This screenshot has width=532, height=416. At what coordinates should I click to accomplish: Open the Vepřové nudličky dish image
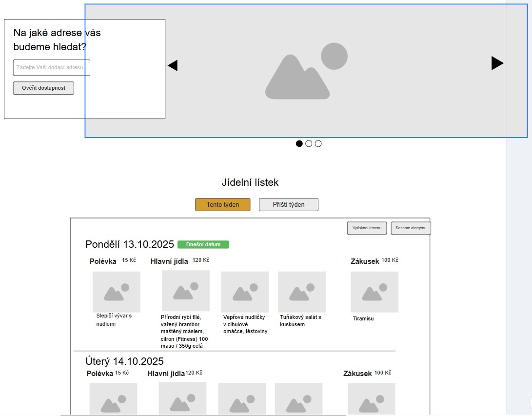coord(245,292)
